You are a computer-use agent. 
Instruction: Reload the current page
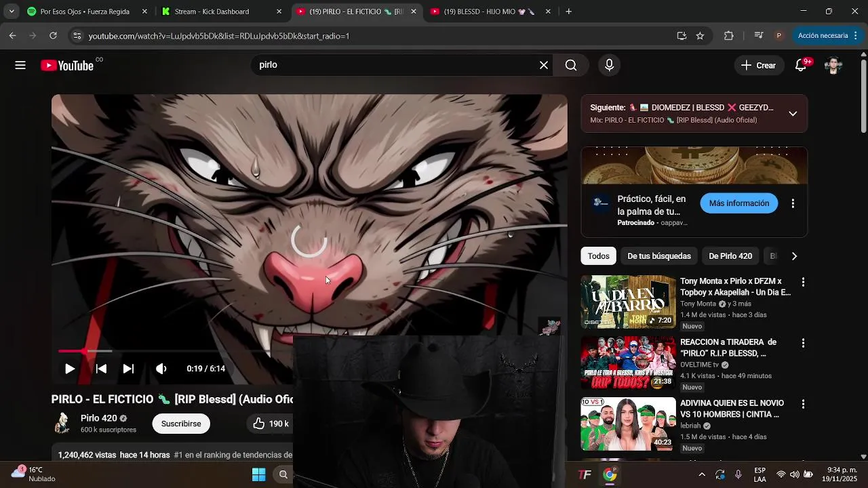tap(53, 35)
